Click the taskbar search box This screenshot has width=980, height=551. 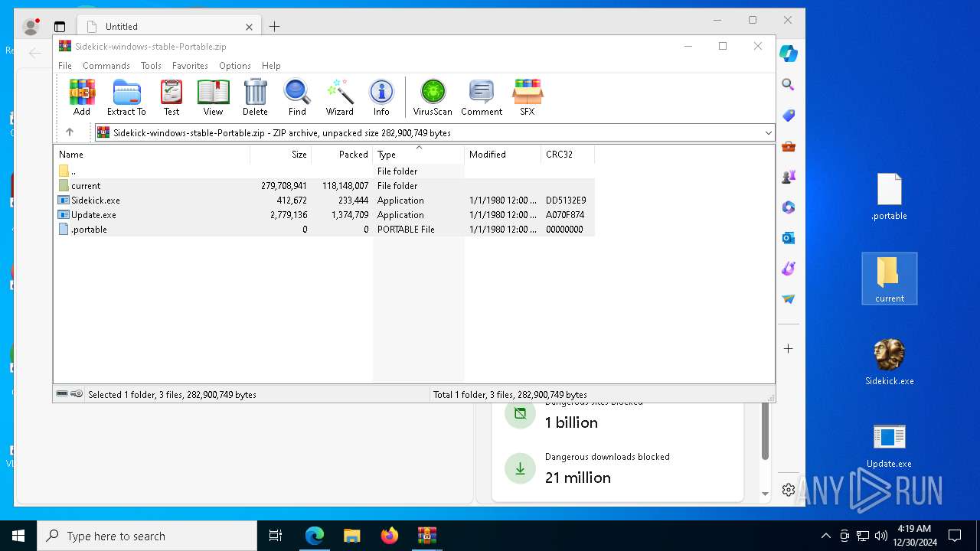click(x=147, y=536)
